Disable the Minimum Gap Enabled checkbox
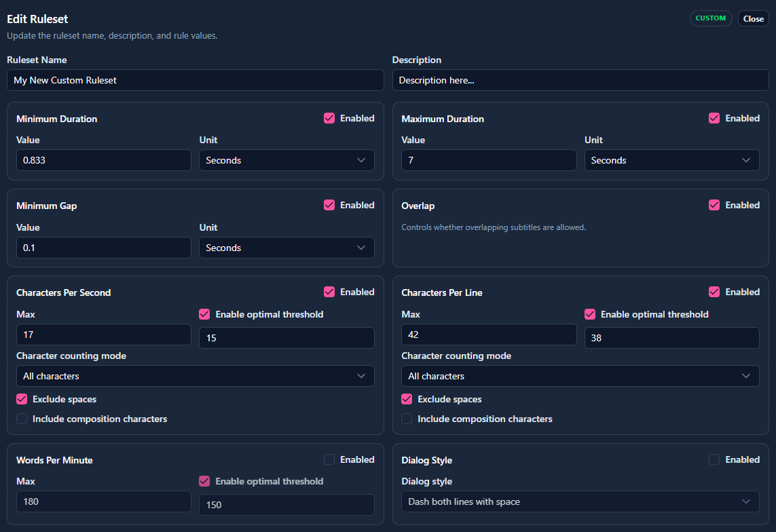This screenshot has width=776, height=532. pos(329,205)
